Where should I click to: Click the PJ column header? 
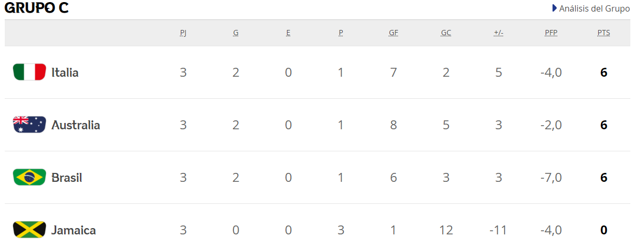click(x=183, y=33)
